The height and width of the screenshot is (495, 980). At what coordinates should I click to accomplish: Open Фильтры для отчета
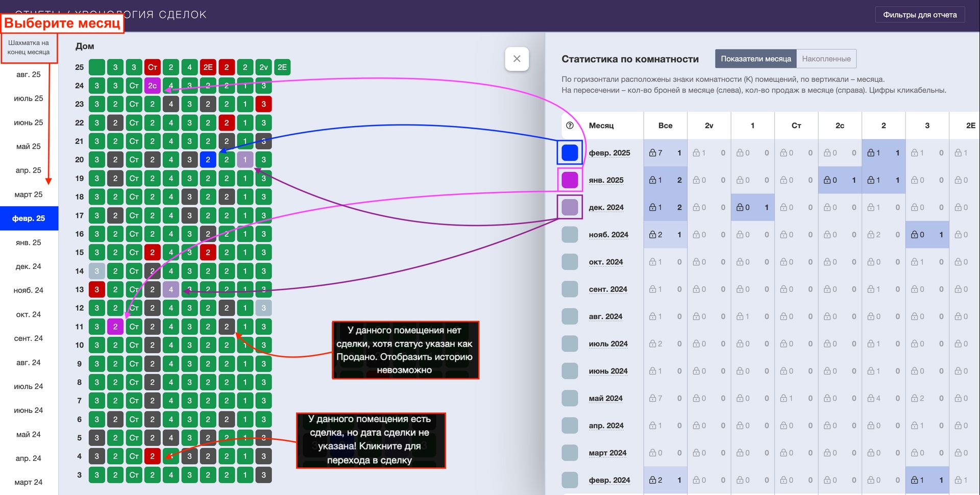pyautogui.click(x=920, y=15)
